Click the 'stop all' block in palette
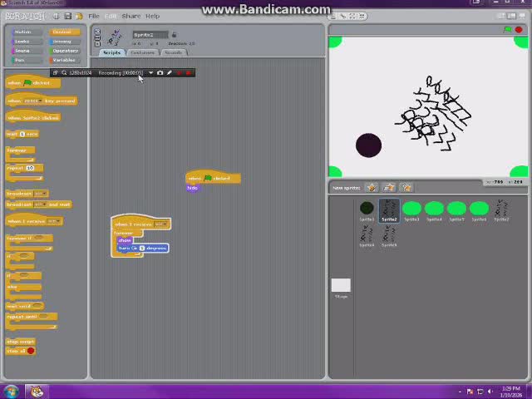532x399 pixels. tap(20, 351)
